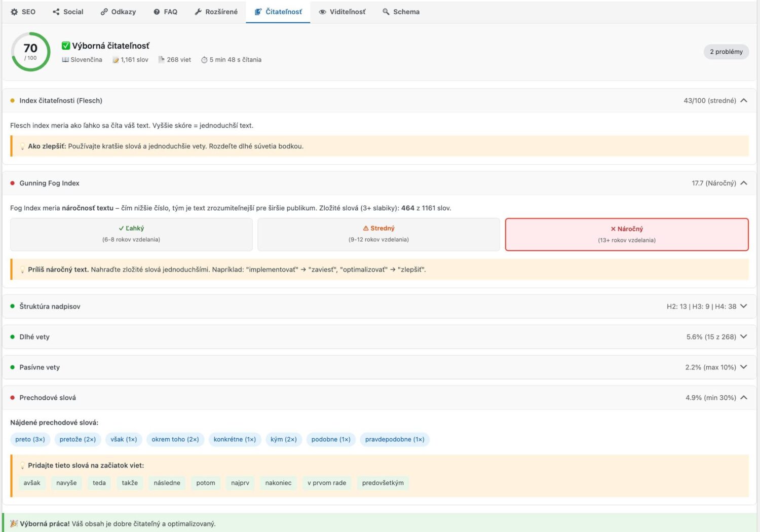The height and width of the screenshot is (532, 760).
Task: Open the Schema tab
Action: (401, 12)
